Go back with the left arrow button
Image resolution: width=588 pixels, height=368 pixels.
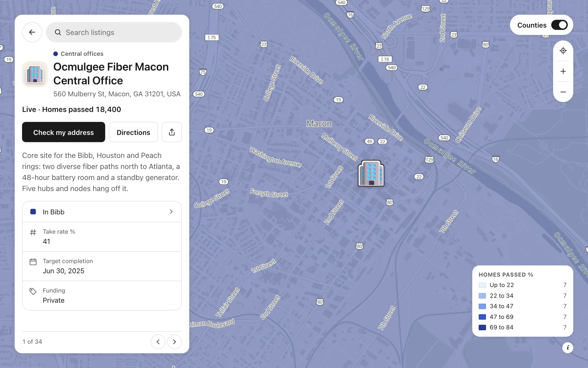point(32,32)
